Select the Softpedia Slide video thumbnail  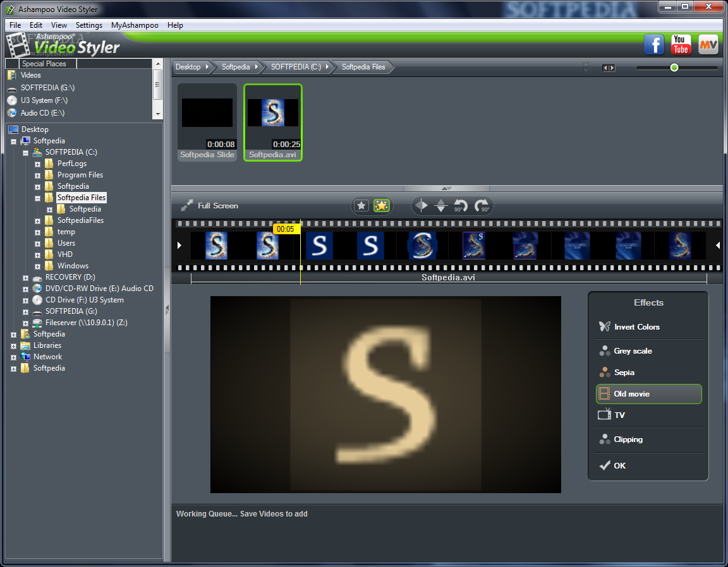tap(207, 122)
